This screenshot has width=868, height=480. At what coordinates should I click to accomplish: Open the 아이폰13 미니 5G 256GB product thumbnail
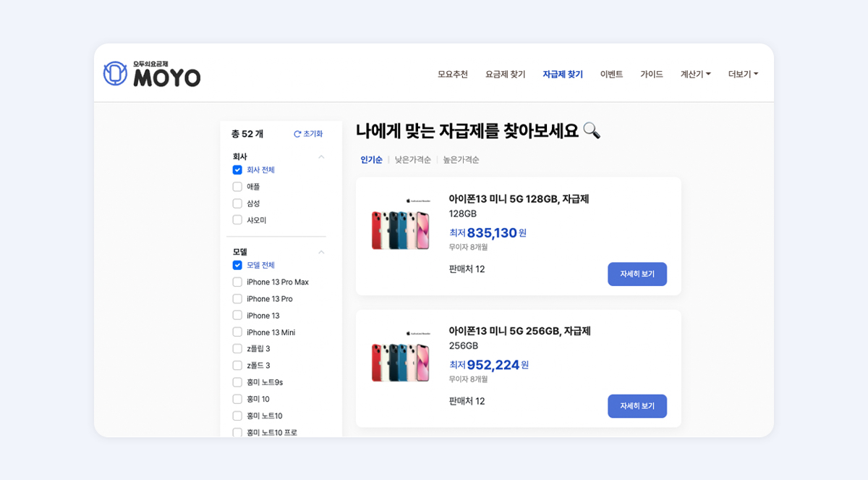(401, 358)
